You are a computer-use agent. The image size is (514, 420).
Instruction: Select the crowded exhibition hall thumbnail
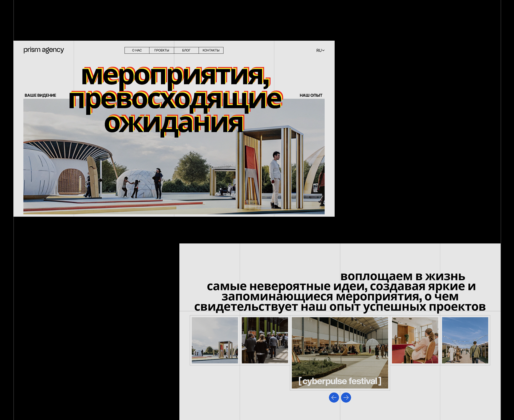coord(265,340)
